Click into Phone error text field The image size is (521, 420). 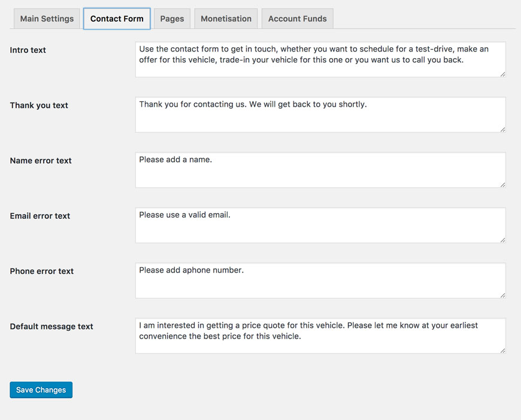[x=320, y=280]
